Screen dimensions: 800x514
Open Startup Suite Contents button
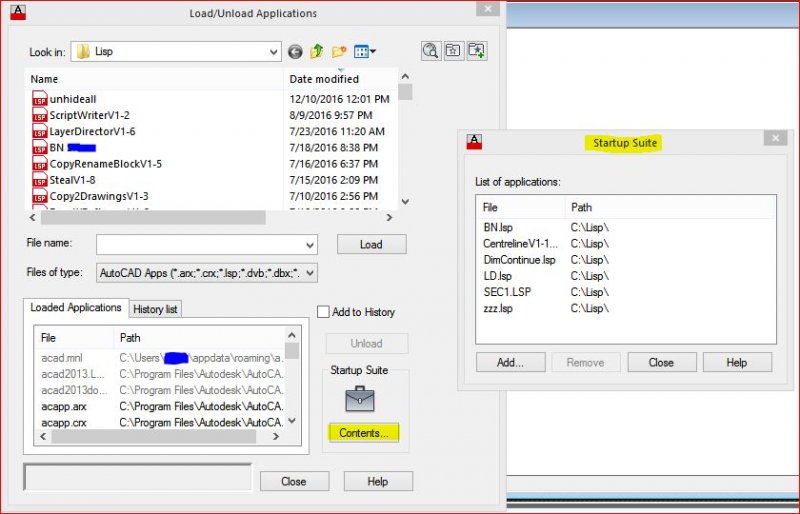364,433
